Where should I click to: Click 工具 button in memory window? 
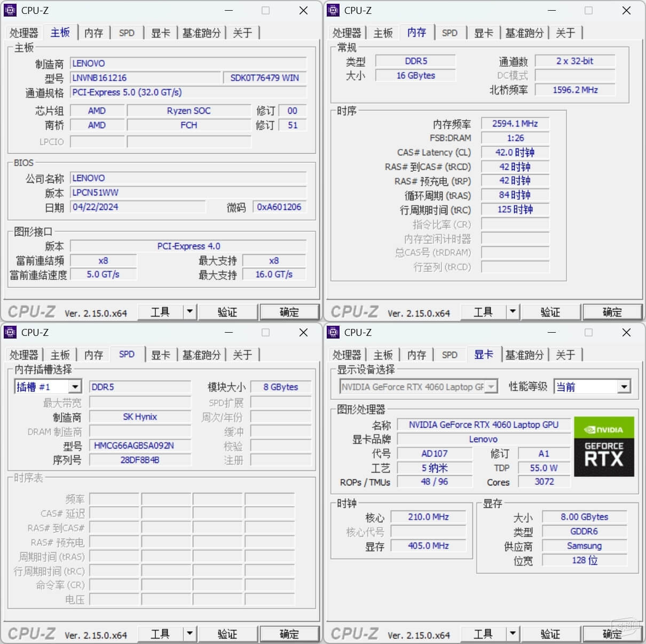pos(483,311)
